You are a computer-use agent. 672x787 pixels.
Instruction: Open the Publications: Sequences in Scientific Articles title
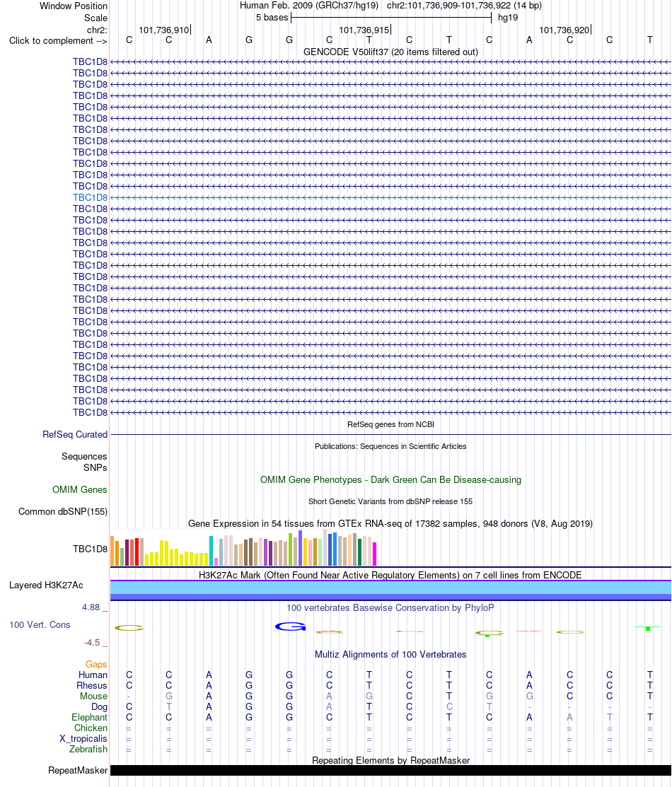(390, 446)
